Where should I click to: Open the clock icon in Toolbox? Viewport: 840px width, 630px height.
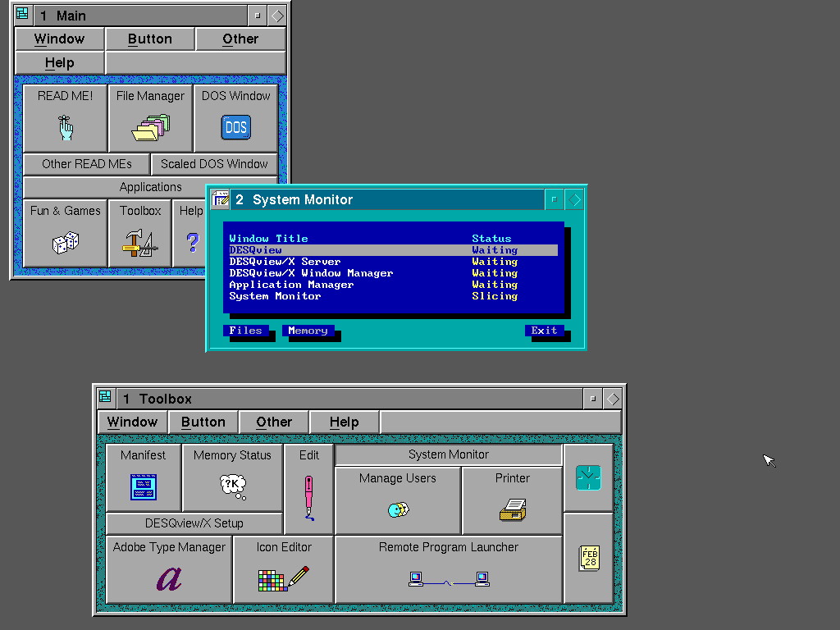click(588, 477)
